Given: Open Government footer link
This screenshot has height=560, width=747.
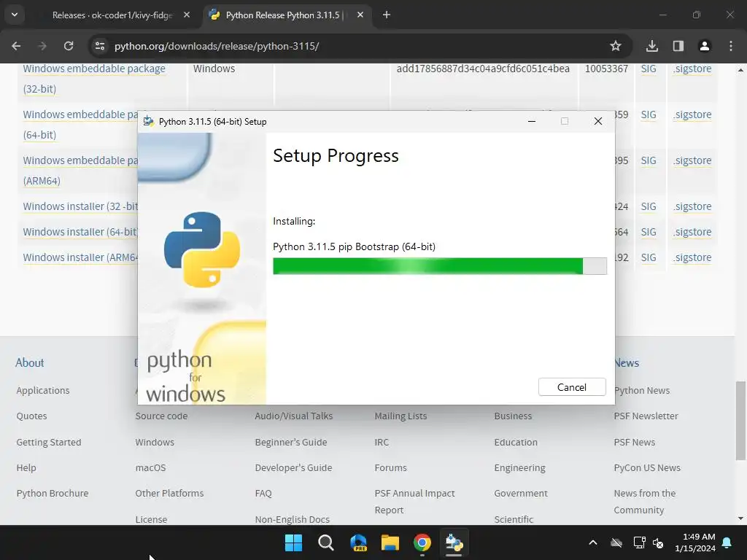Looking at the screenshot, I should 521,494.
